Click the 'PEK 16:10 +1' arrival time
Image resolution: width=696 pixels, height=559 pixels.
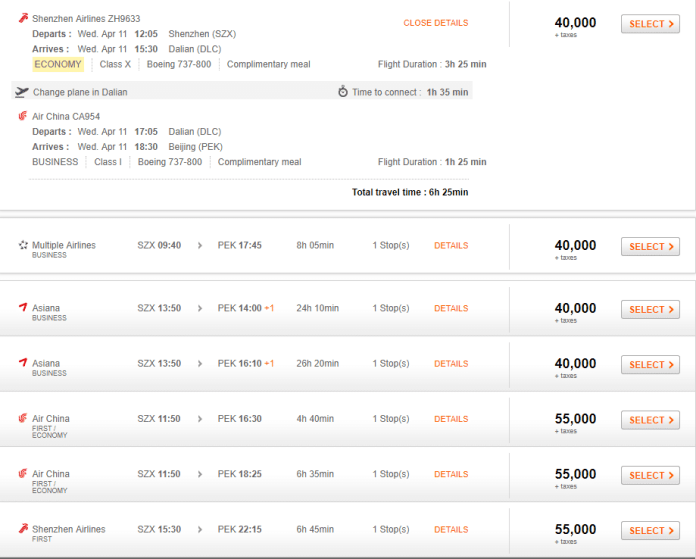[245, 364]
